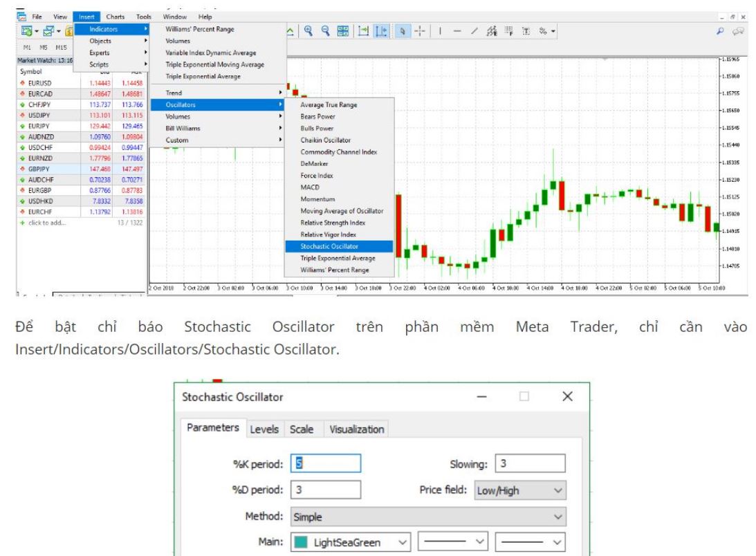Screen dimensions: 756x556
Task: Switch to the Levels tab
Action: (x=266, y=429)
